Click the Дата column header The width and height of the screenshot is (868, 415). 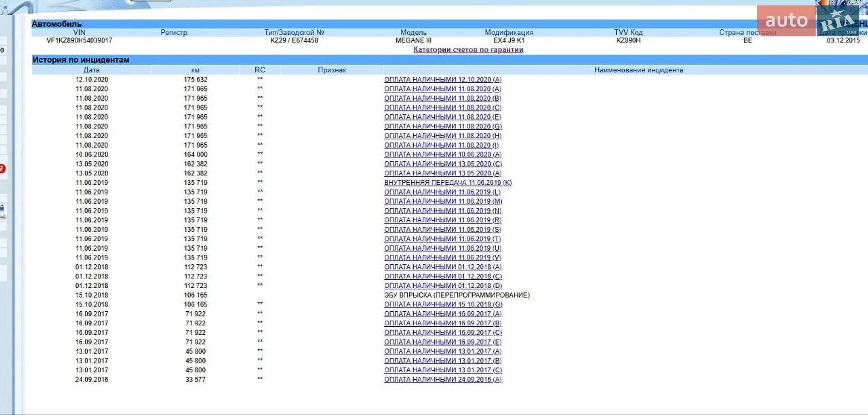click(x=91, y=70)
